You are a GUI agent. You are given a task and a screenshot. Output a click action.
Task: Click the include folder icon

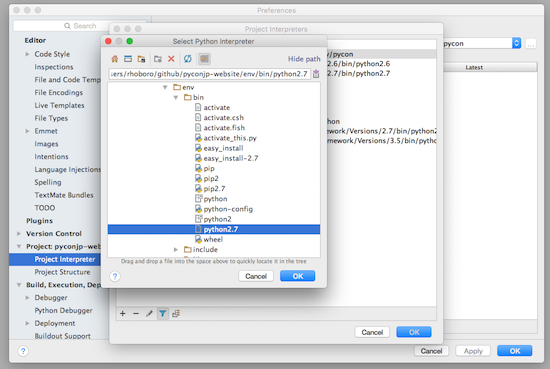coord(188,250)
